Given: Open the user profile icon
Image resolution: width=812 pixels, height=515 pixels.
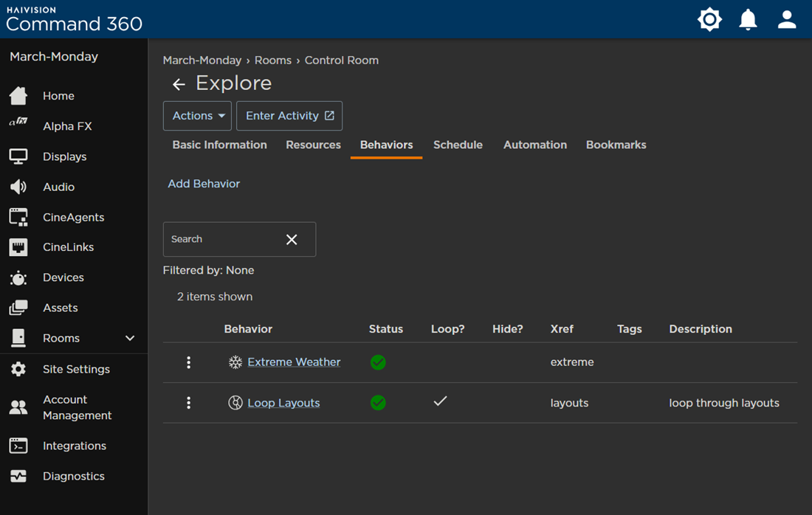Looking at the screenshot, I should (x=787, y=20).
